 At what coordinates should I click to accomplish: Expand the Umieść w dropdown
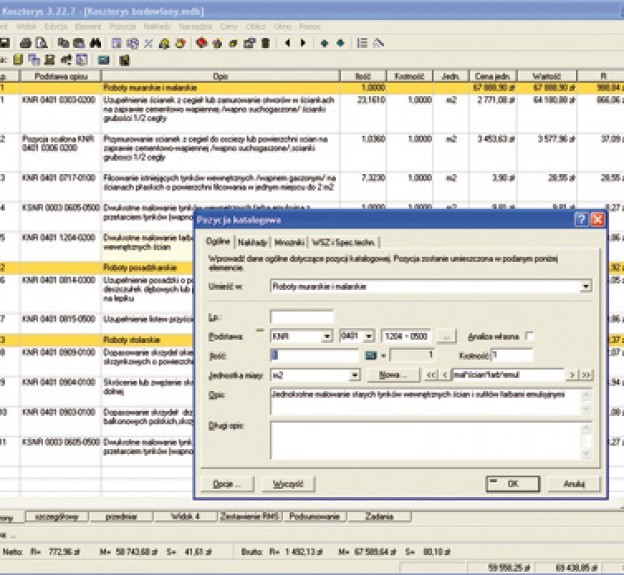pyautogui.click(x=586, y=287)
